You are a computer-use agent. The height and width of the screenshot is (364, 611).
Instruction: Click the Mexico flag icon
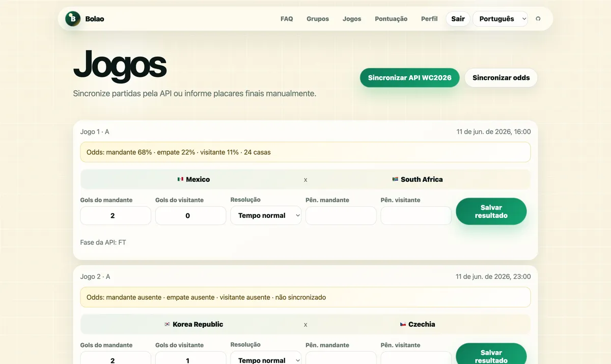click(x=180, y=179)
